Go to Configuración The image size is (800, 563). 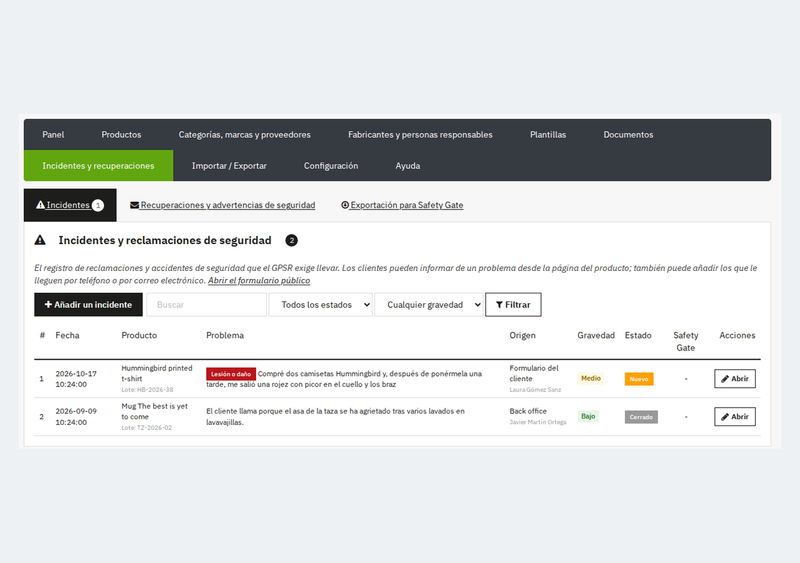[331, 166]
